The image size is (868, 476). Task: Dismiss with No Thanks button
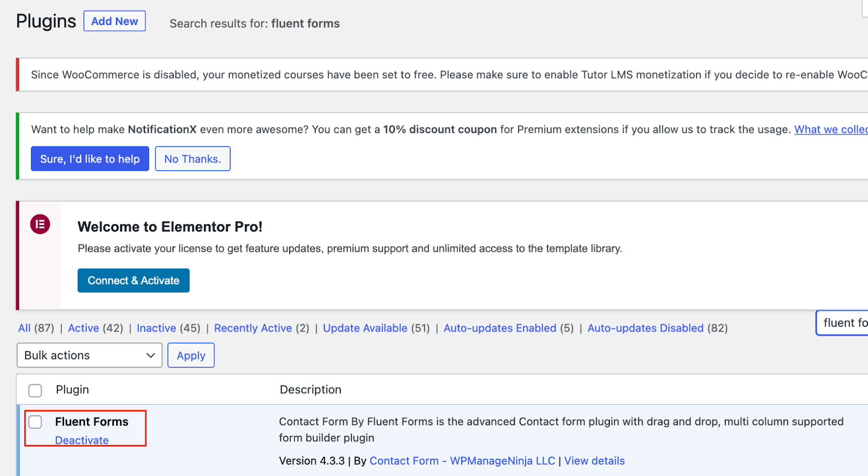193,159
